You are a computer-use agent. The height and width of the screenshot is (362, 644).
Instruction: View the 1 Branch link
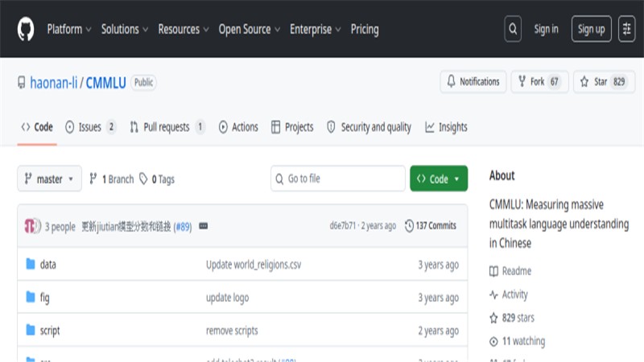(x=111, y=179)
